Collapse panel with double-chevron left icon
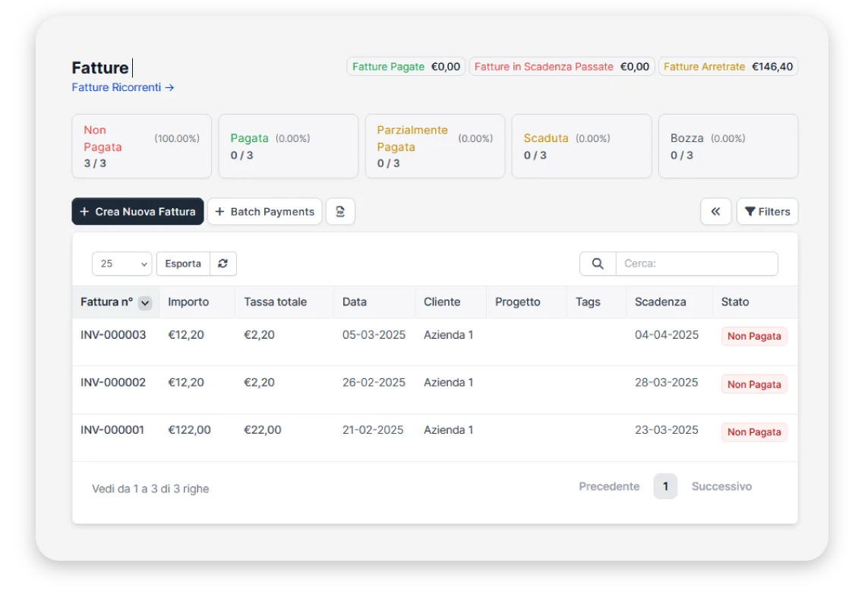The width and height of the screenshot is (868, 591). pos(715,212)
